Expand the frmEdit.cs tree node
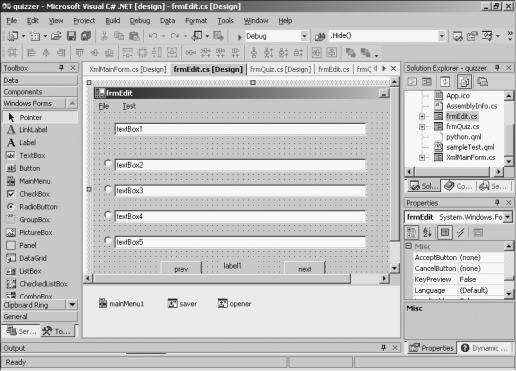Image resolution: width=516 pixels, height=371 pixels. 422,116
